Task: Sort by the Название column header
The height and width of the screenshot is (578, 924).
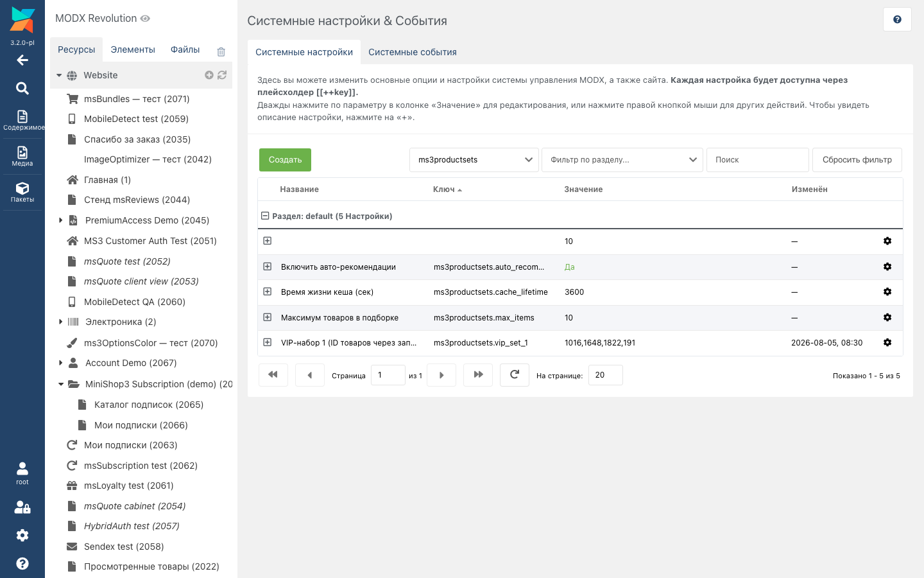Action: coord(300,189)
